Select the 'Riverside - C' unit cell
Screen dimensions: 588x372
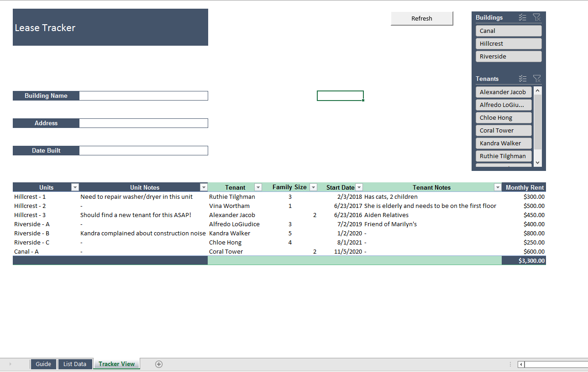[x=46, y=242]
